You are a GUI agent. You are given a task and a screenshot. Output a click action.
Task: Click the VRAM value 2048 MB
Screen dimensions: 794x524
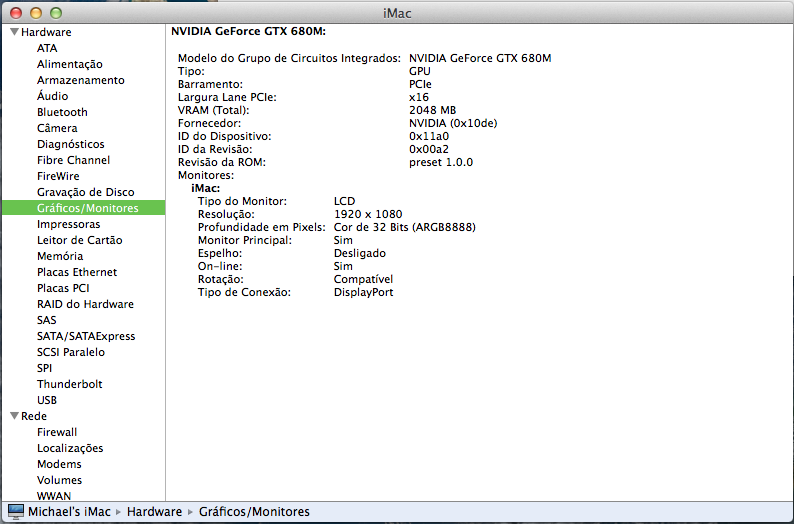pyautogui.click(x=432, y=110)
